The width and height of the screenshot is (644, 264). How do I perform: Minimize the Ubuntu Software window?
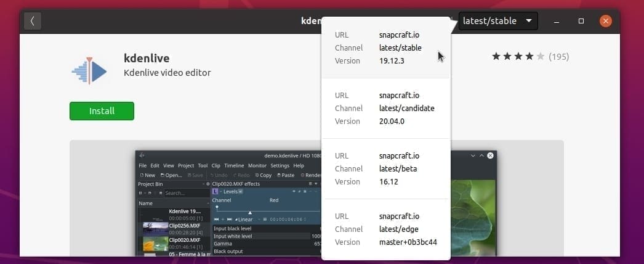pyautogui.click(x=556, y=22)
